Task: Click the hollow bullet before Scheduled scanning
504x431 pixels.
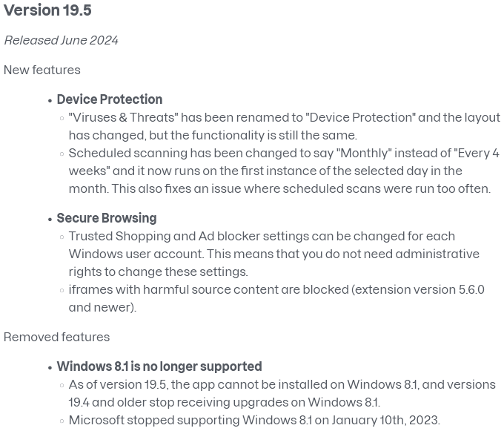Action: [x=62, y=154]
